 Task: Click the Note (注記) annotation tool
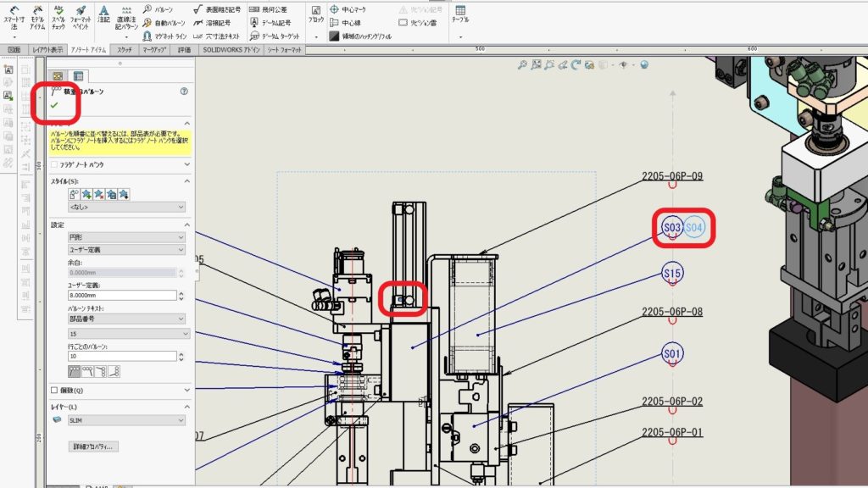[x=103, y=14]
